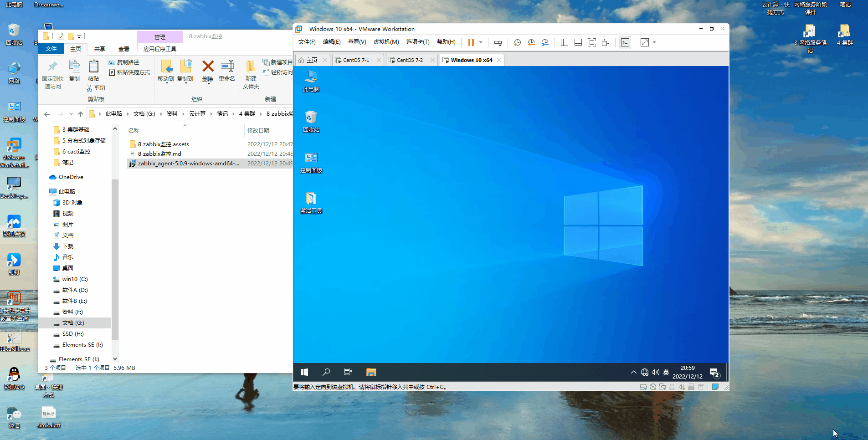Take a snapshot of this virtual machine

click(x=518, y=42)
